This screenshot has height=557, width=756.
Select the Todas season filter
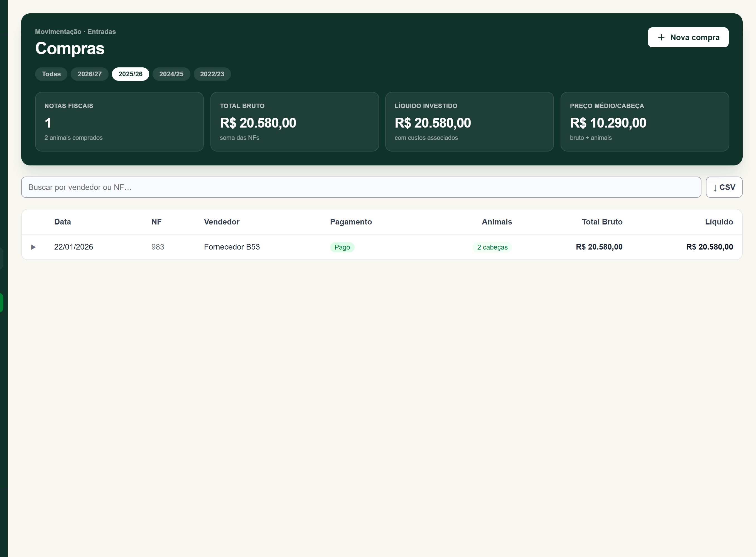click(x=51, y=74)
